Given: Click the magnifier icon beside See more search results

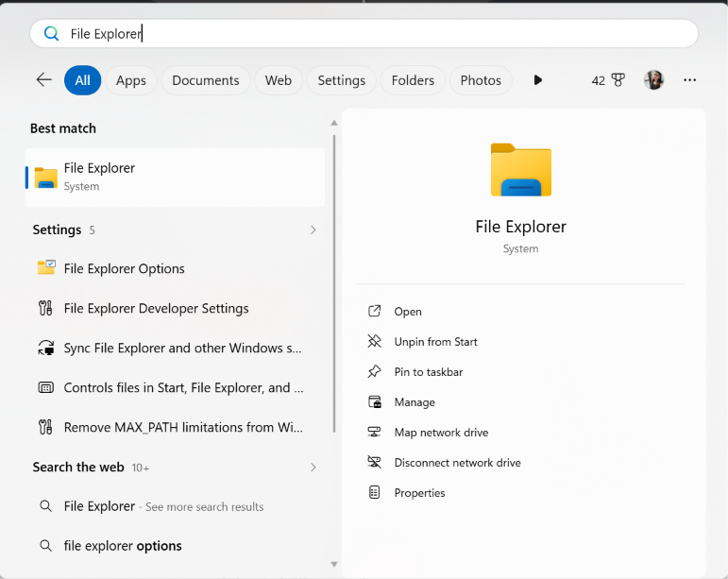Looking at the screenshot, I should click(x=45, y=505).
